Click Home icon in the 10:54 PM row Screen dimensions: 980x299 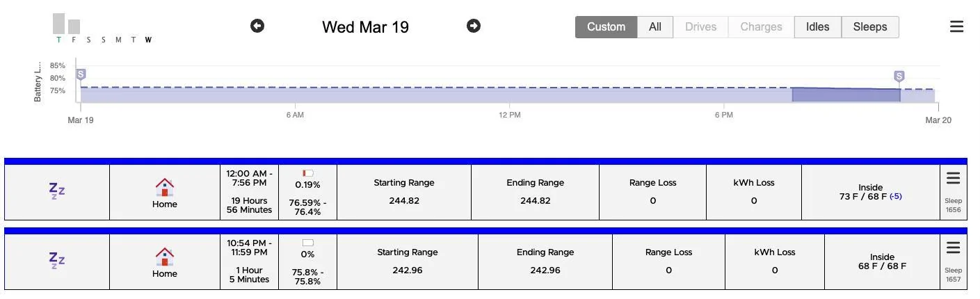pyautogui.click(x=165, y=257)
